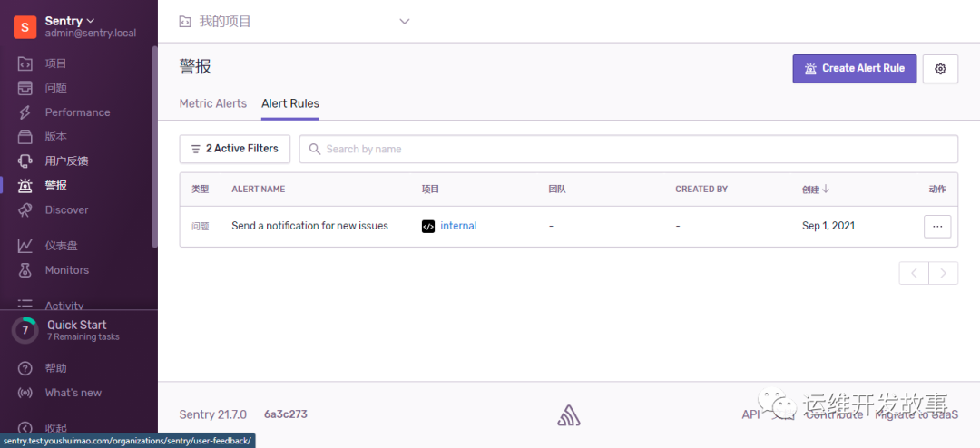Click the Projects icon in sidebar
The width and height of the screenshot is (980, 448).
click(25, 63)
